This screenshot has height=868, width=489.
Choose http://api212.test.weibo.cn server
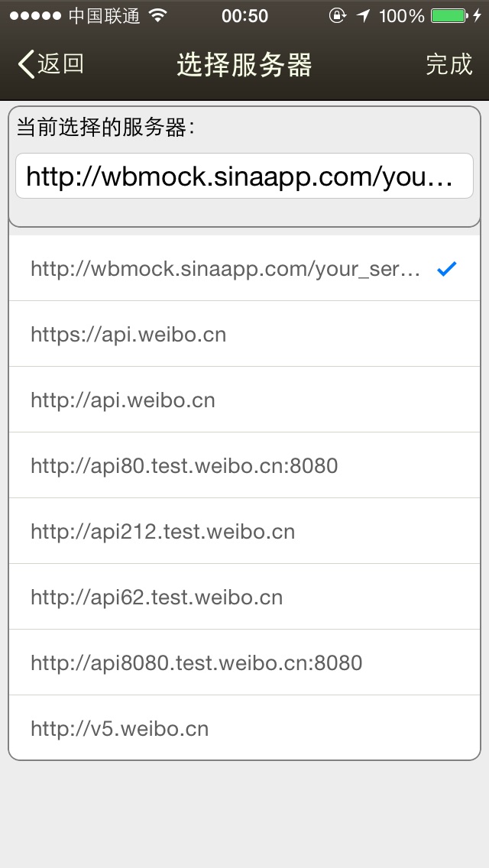tap(244, 531)
